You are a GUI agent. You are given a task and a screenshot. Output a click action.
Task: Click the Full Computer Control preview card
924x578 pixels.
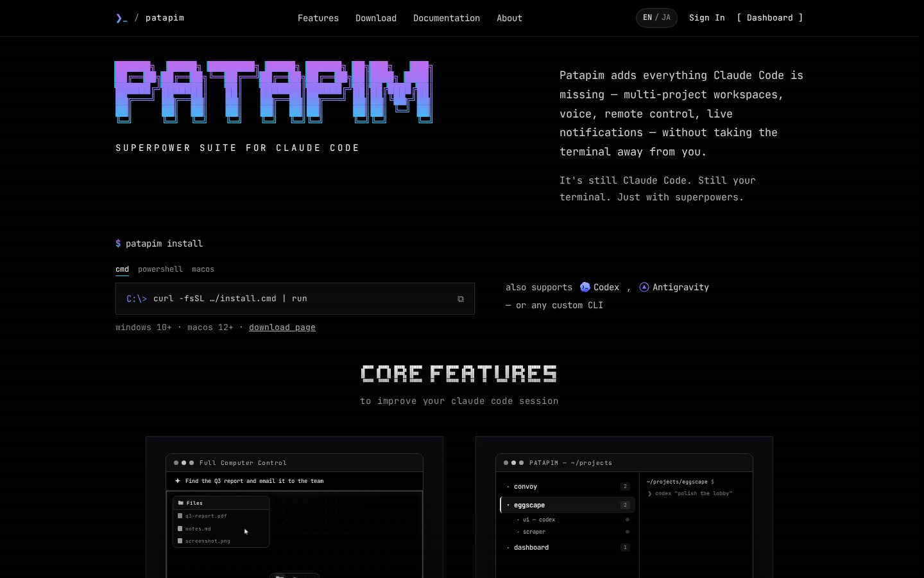click(295, 507)
